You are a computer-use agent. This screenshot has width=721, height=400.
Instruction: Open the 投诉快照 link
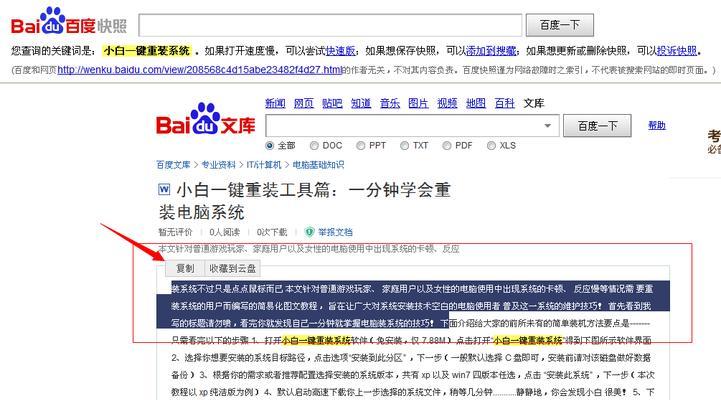tap(677, 51)
